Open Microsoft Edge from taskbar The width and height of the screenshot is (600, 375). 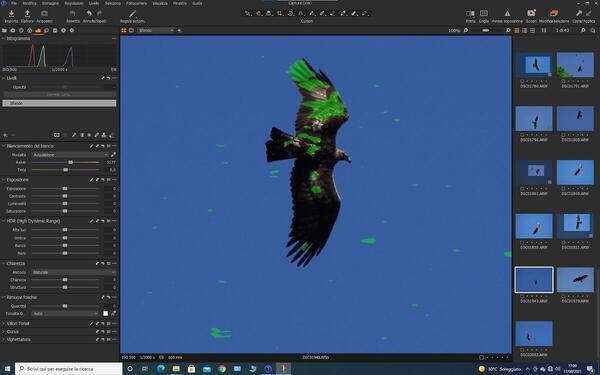(161, 369)
